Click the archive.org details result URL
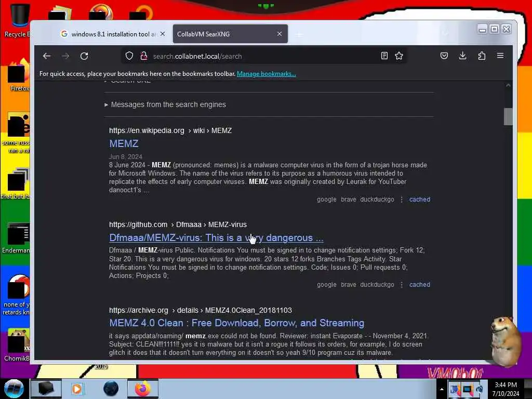Screen dimensions: 532x399 (x=200, y=311)
